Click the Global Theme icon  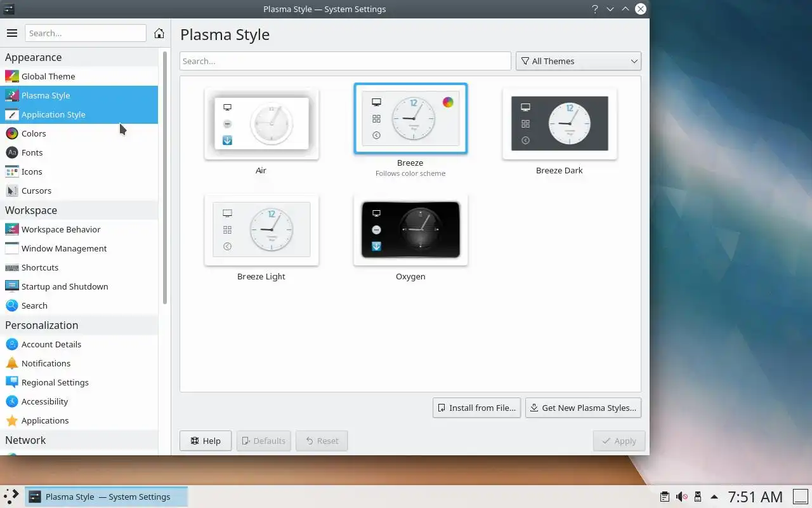11,76
